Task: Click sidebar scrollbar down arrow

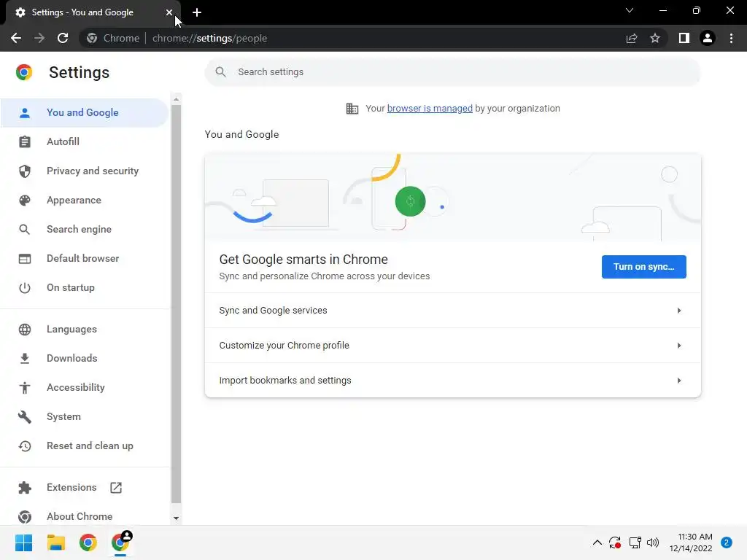Action: tap(177, 518)
